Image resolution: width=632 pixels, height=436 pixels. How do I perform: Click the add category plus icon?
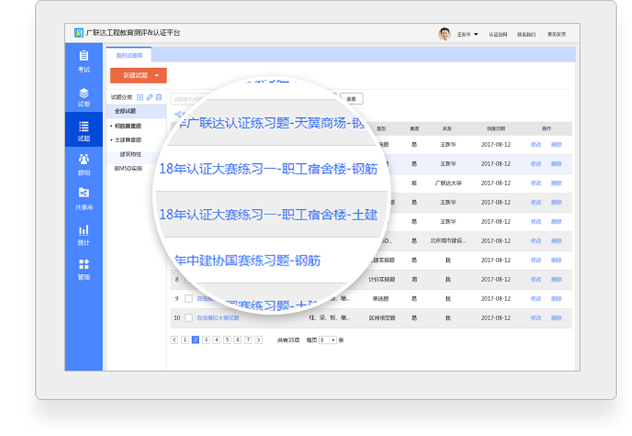pos(140,97)
